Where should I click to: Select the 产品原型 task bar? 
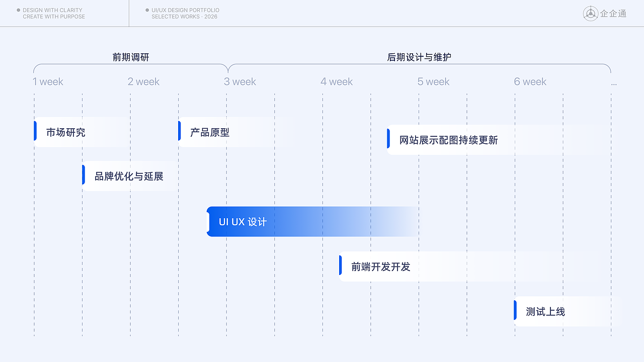coord(236,132)
